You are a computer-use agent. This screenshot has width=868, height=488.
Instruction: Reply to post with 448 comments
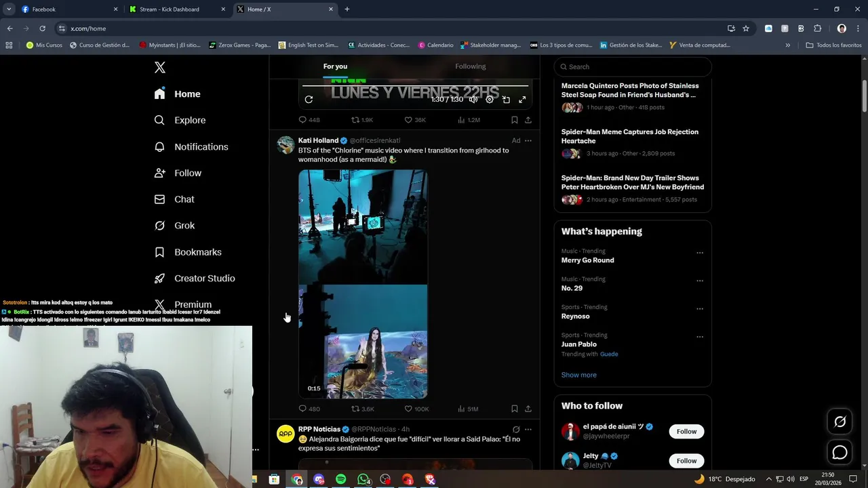pyautogui.click(x=309, y=120)
